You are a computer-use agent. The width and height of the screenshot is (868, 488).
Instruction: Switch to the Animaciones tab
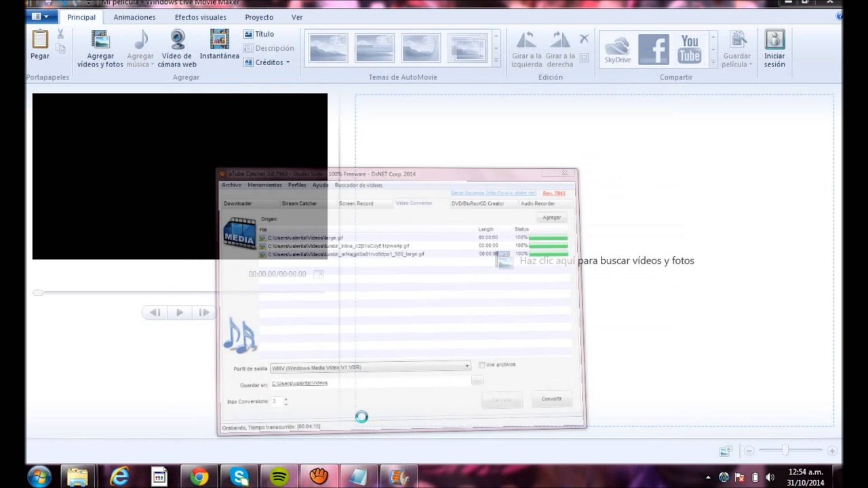pyautogui.click(x=134, y=17)
